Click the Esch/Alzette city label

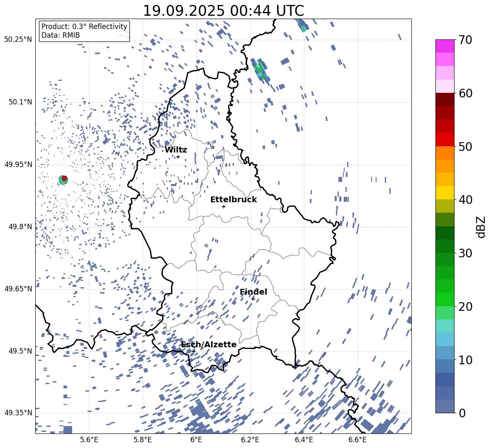click(x=209, y=344)
